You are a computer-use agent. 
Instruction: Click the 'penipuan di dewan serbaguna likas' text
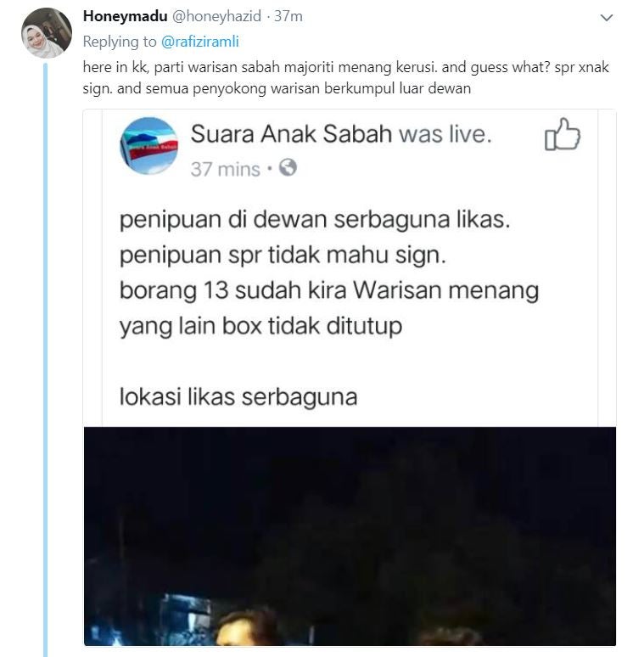(315, 220)
